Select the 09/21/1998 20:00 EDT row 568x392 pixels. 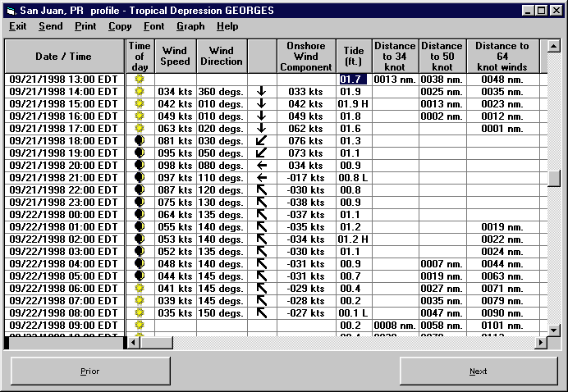(64, 166)
